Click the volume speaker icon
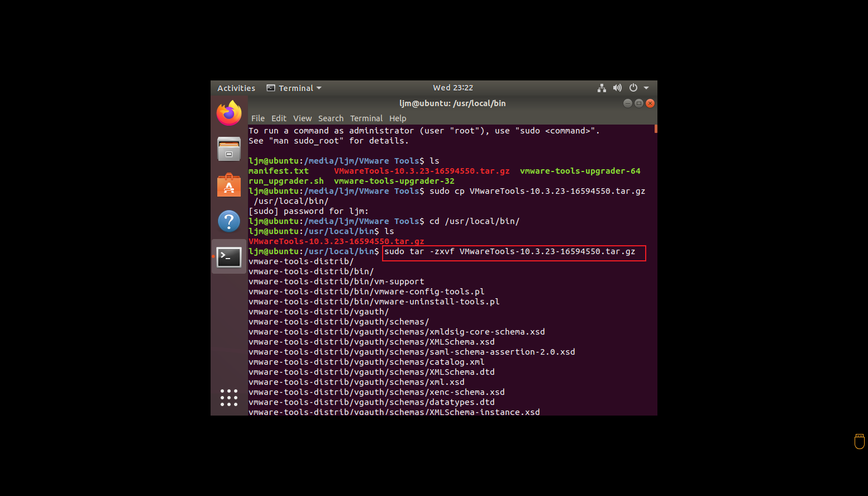Image resolution: width=868 pixels, height=496 pixels. coord(617,88)
